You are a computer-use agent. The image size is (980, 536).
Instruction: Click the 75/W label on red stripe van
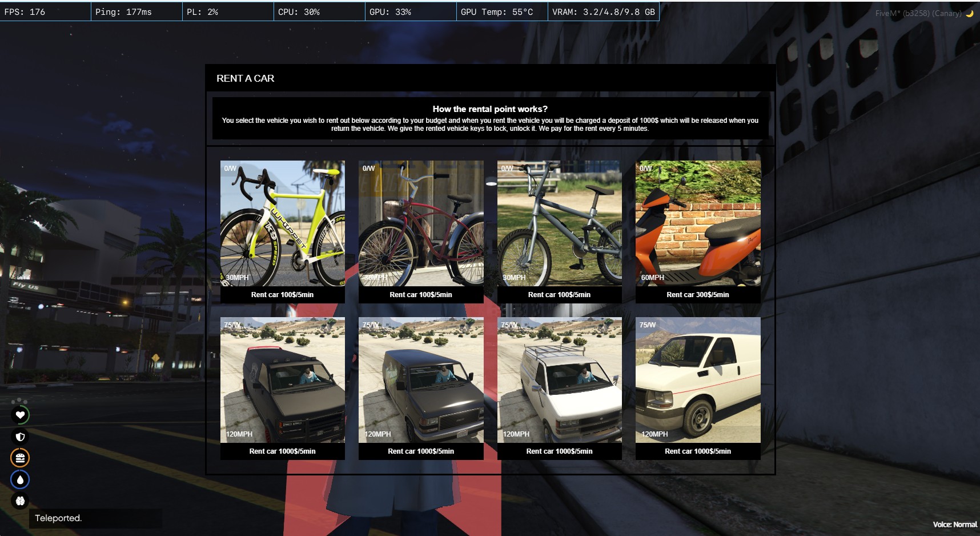click(648, 325)
